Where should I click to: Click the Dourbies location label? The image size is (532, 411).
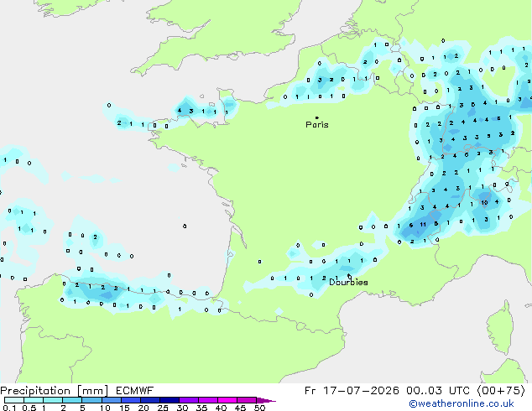348,282
